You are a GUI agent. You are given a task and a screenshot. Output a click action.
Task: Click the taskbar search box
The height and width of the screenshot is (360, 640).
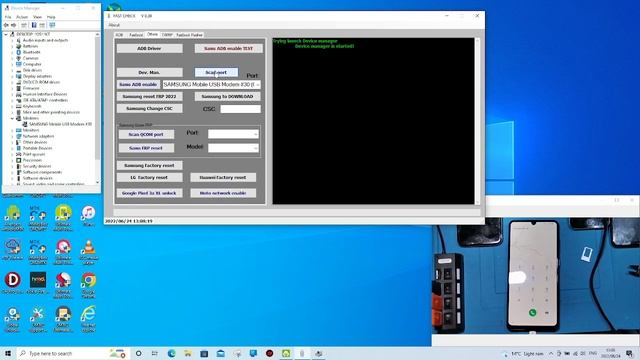[x=73, y=353]
